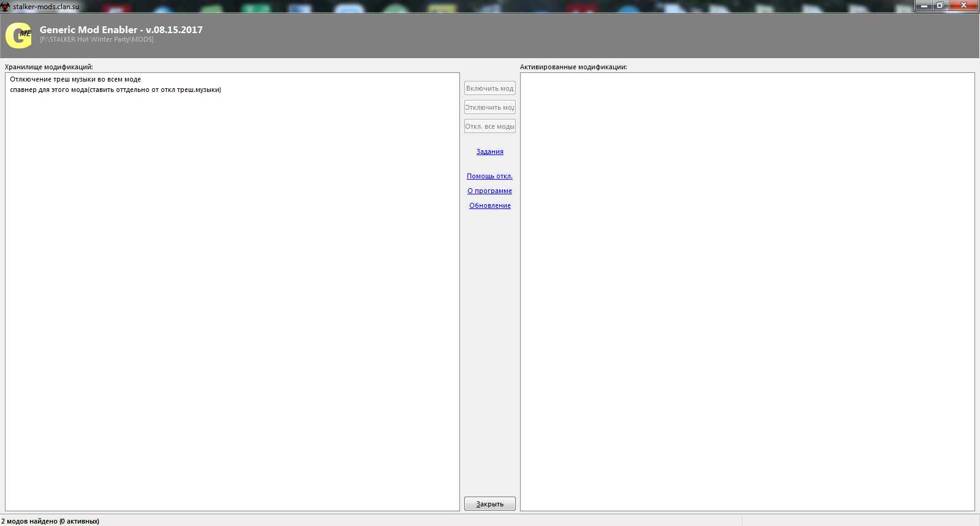Select the 'спавнер для этого мода' entry
980x526 pixels.
tap(115, 90)
